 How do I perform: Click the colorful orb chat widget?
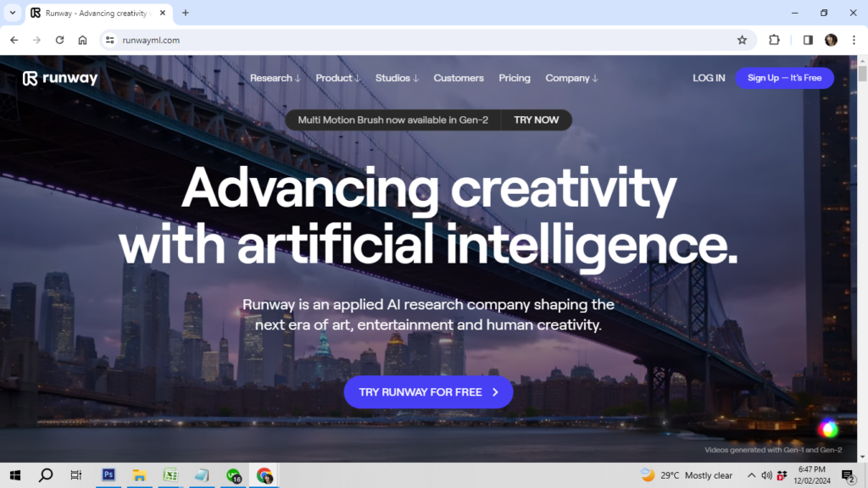click(828, 429)
